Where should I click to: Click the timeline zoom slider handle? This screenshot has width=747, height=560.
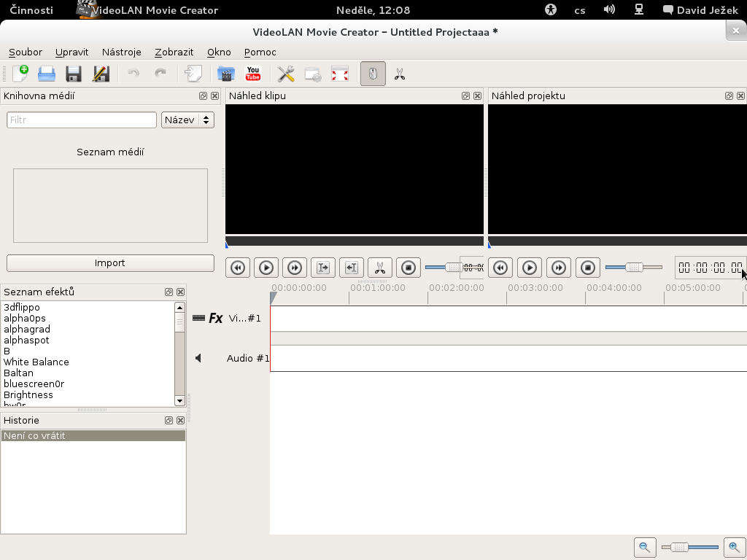pos(679,547)
